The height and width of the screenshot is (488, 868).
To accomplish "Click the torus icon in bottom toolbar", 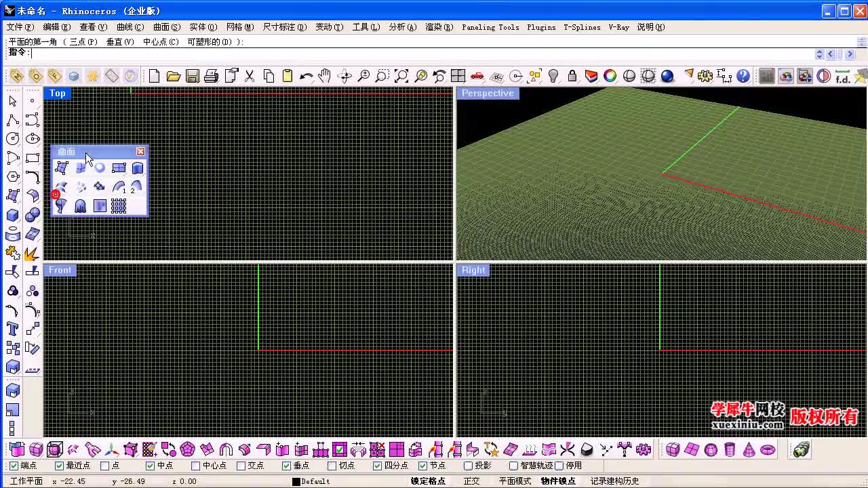I will (768, 449).
